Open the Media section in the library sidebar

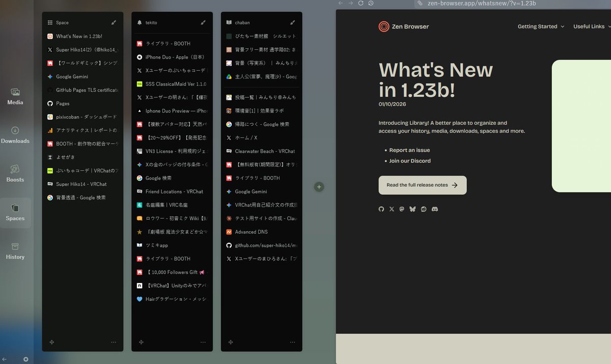[x=15, y=96]
